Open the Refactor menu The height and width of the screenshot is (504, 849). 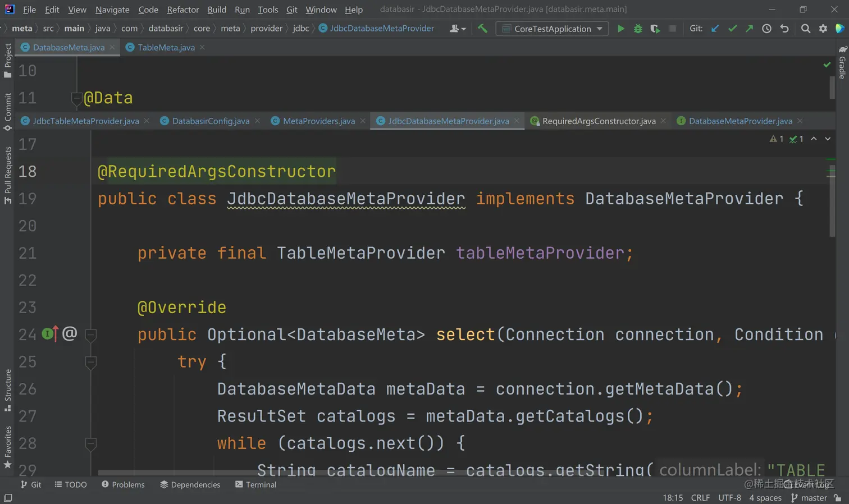point(182,10)
